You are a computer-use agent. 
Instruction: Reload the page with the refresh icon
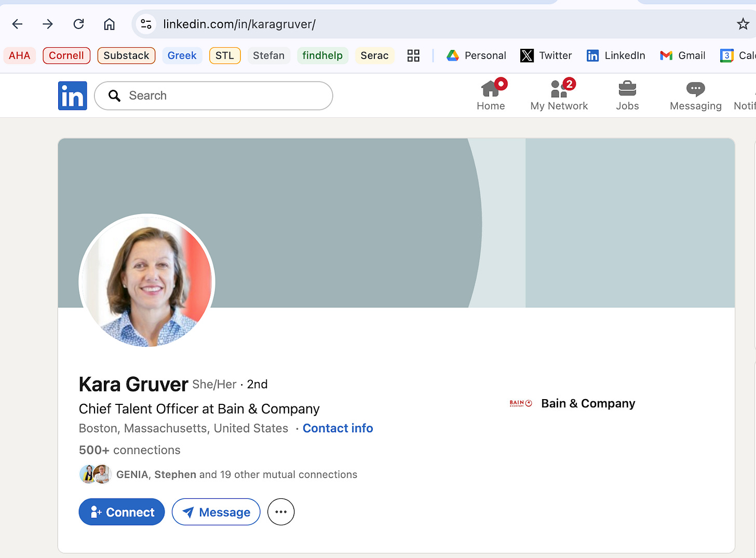(78, 24)
